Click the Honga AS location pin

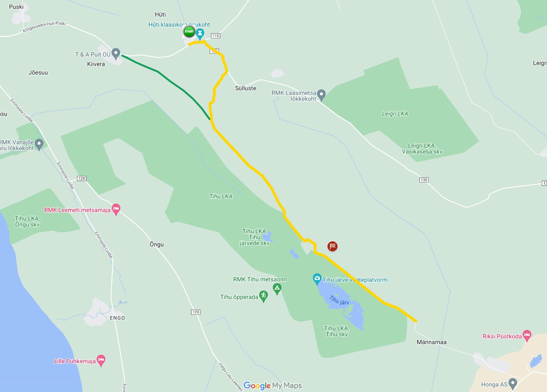[x=513, y=384]
